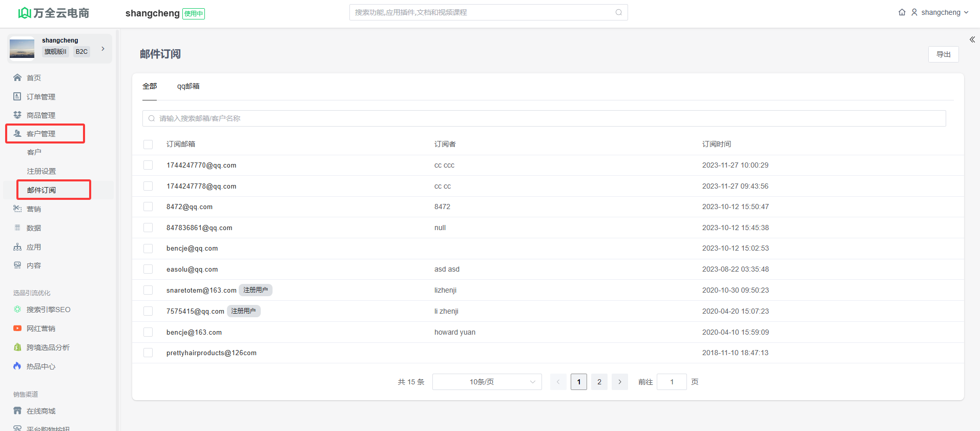
Task: Open 网红营销 in the sidebar
Action: (x=40, y=329)
